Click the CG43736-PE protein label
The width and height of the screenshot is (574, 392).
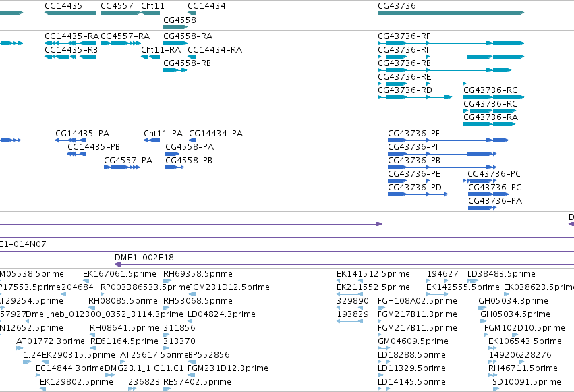coord(414,174)
